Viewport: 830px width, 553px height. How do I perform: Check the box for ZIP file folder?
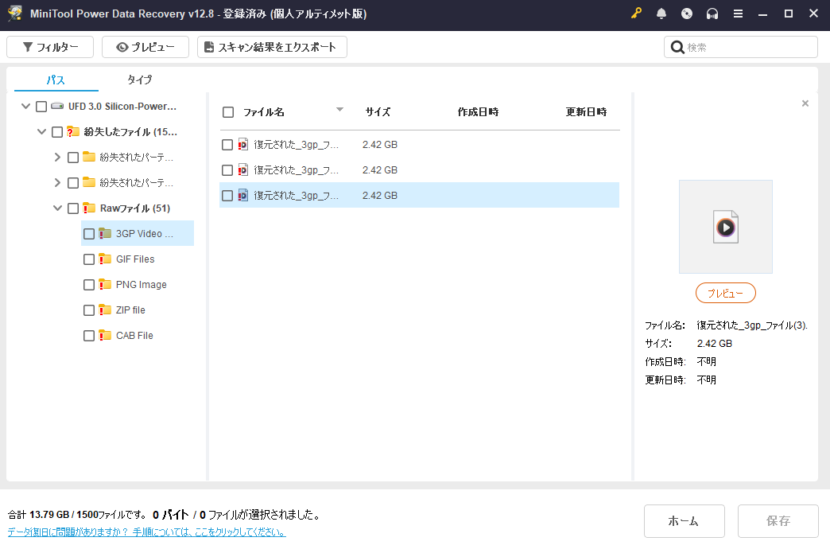pyautogui.click(x=89, y=310)
